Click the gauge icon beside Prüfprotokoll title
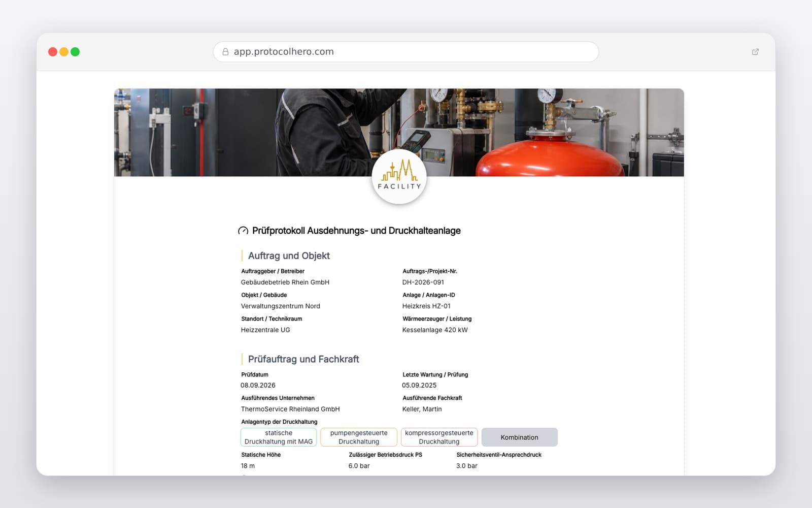This screenshot has width=812, height=508. 243,231
